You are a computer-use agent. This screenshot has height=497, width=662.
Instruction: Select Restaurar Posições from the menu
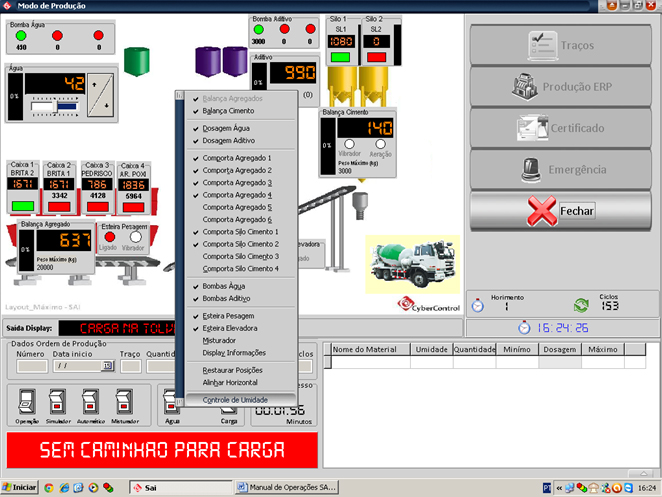[x=237, y=370]
